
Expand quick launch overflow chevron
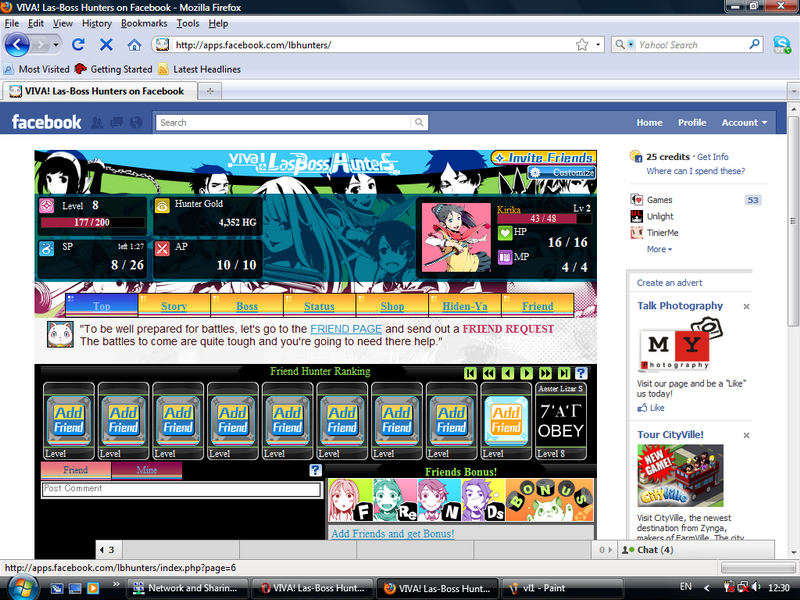pyautogui.click(x=116, y=584)
